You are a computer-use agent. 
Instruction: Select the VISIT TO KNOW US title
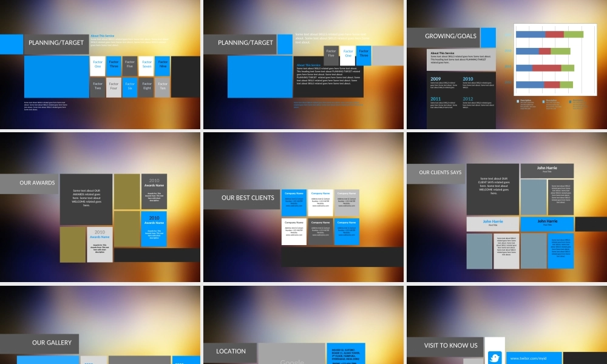(x=450, y=346)
